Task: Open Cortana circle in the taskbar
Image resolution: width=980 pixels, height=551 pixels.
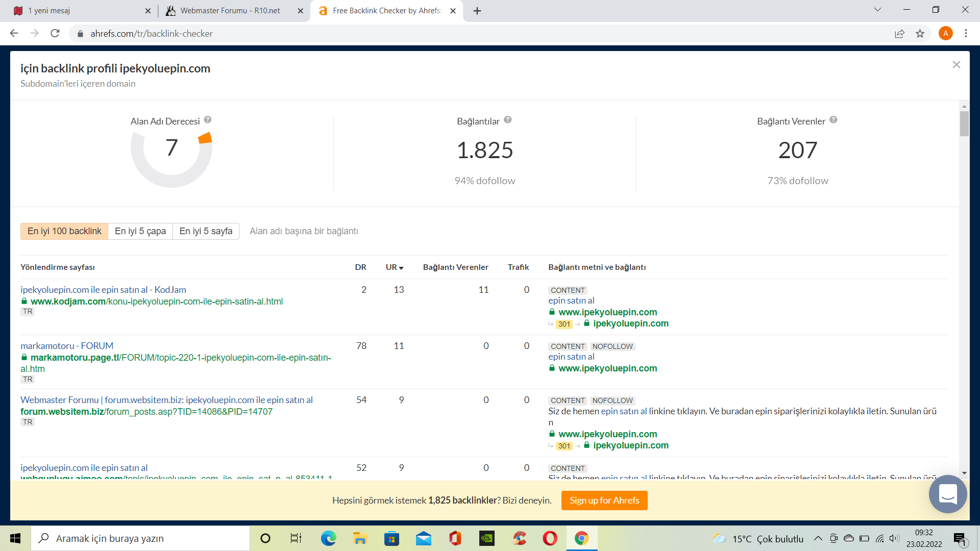Action: tap(265, 538)
